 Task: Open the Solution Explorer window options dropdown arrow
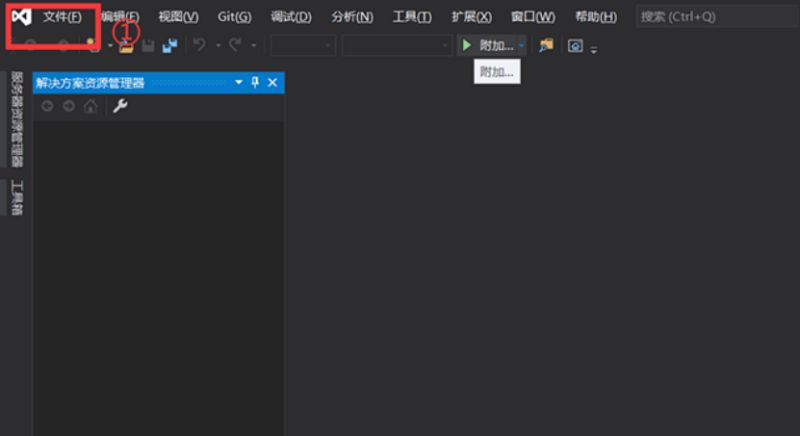(239, 83)
